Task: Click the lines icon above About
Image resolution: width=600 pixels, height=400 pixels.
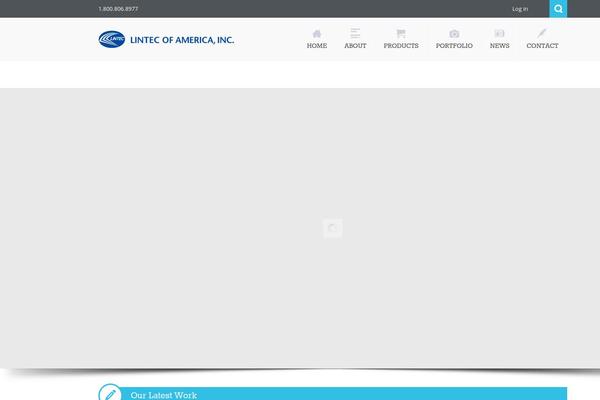Action: (x=355, y=33)
